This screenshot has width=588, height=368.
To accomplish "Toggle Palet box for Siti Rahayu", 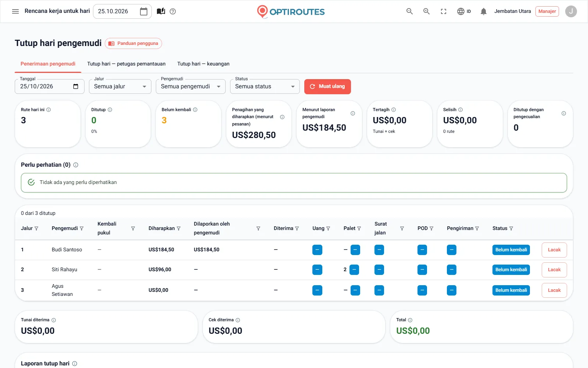I will (354, 270).
